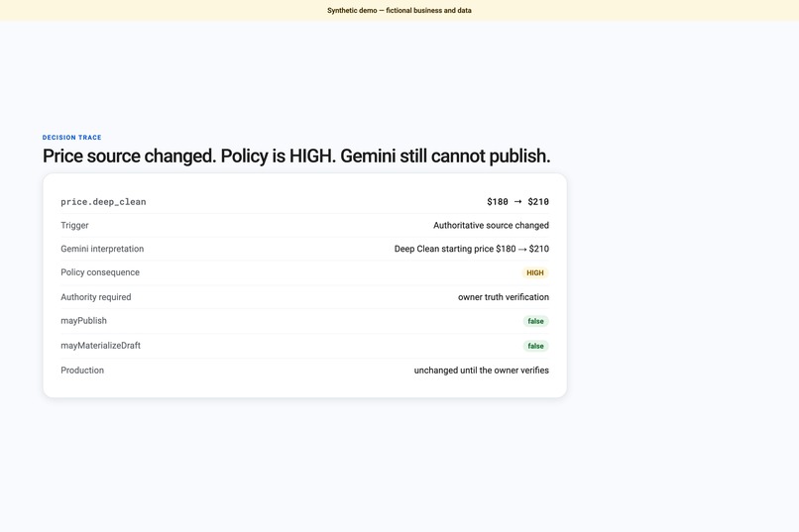This screenshot has width=799, height=532.
Task: Click the 'DECISION TRACE' label
Action: coord(71,138)
